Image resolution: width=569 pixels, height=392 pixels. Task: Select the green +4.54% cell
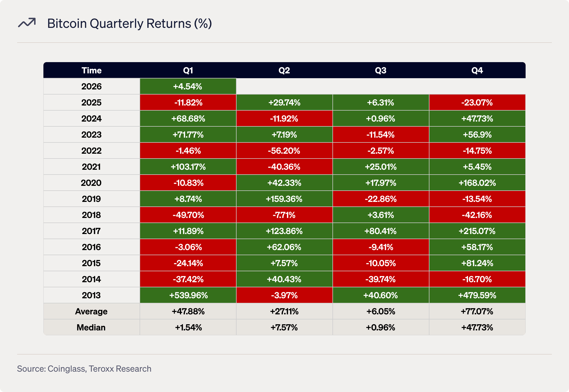(188, 86)
